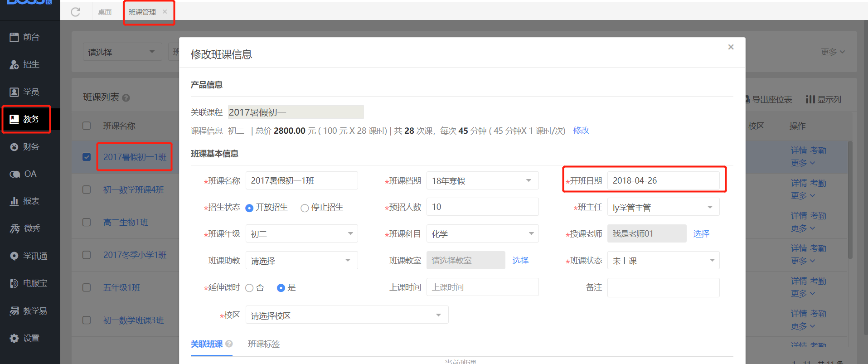
Task: Open the 微秀 sidebar icon
Action: coord(15,228)
